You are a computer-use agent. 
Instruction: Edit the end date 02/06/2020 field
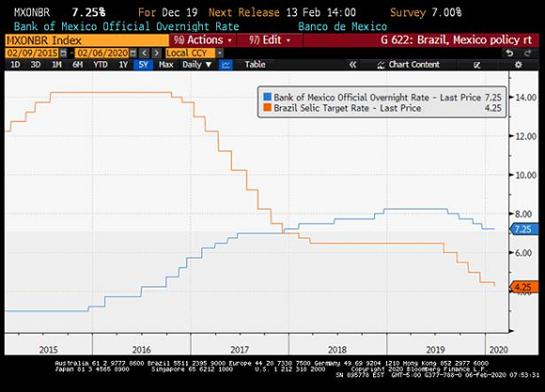pos(102,54)
